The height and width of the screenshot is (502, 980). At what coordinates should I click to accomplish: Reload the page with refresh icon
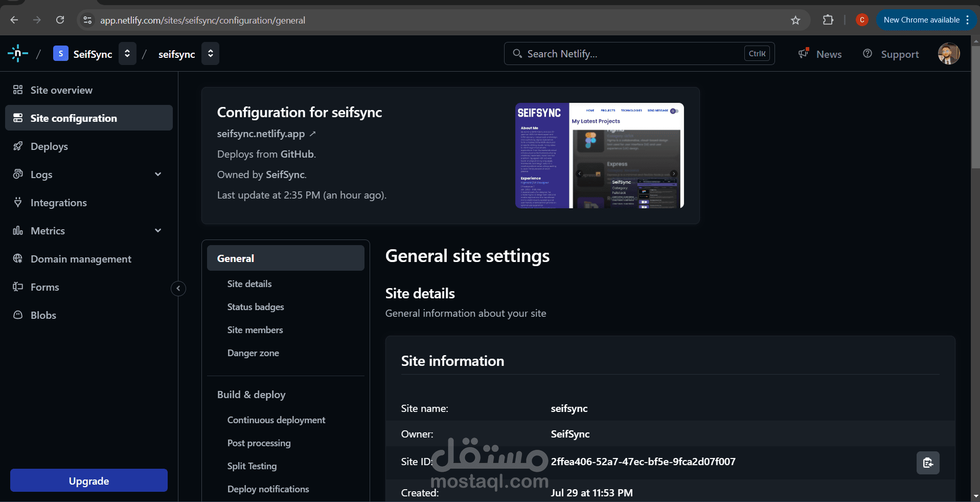click(60, 20)
